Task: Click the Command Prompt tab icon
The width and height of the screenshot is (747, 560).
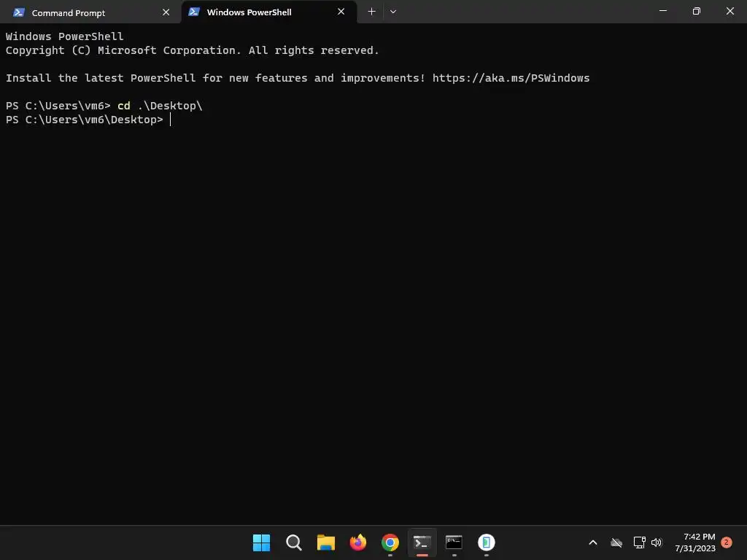Action: [19, 12]
